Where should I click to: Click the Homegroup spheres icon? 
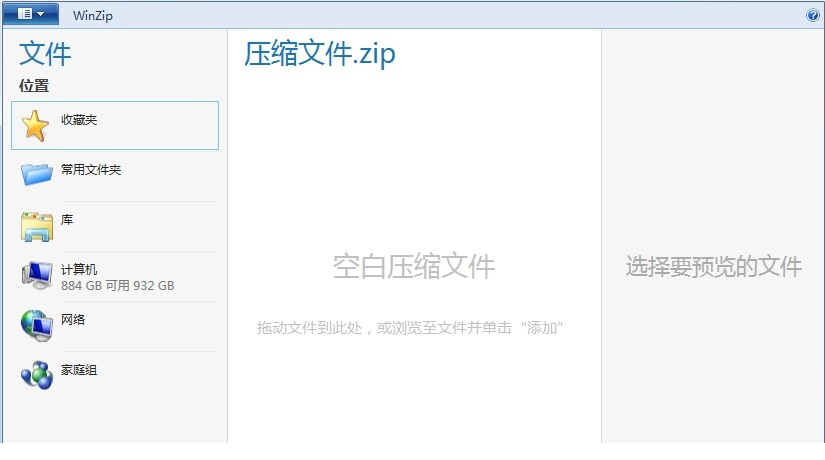(x=37, y=375)
